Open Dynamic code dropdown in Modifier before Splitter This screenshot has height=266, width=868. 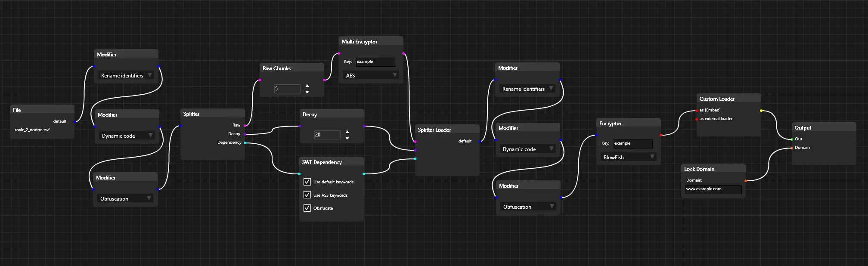coord(127,136)
